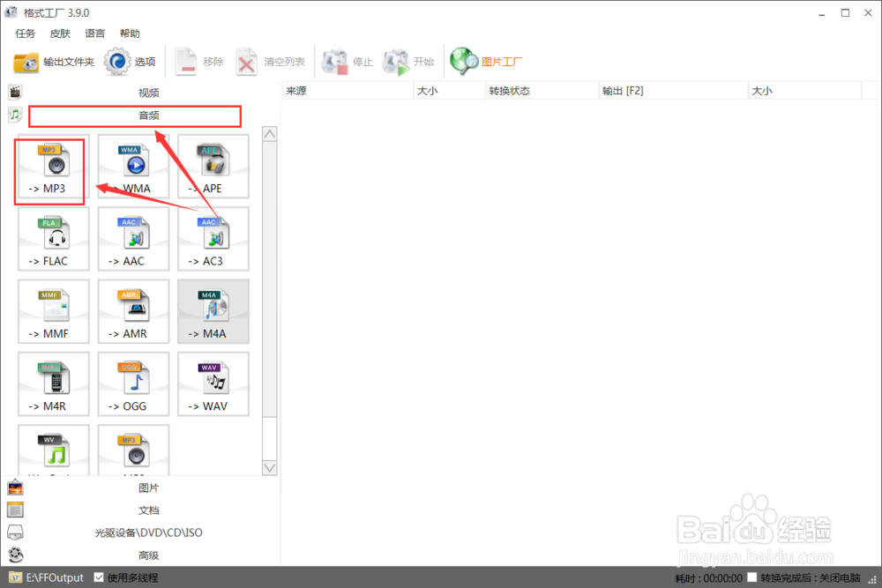
Task: Select the AAC conversion format
Action: 132,239
